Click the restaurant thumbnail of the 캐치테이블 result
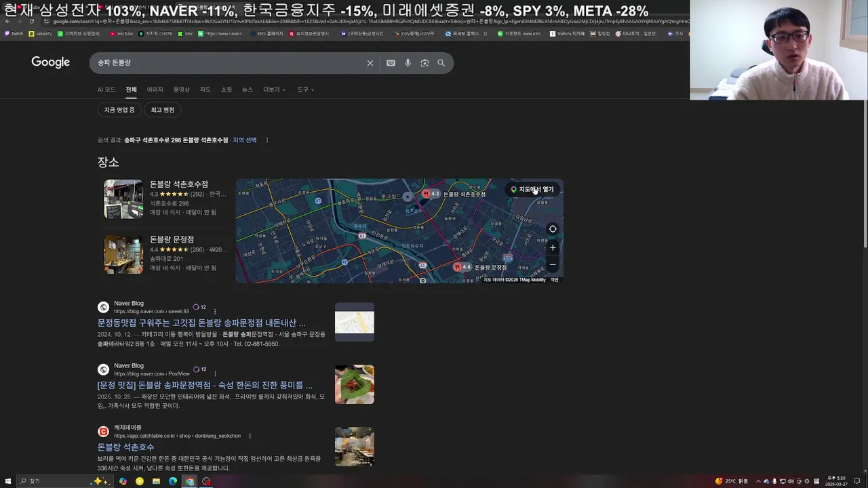 coord(354,447)
